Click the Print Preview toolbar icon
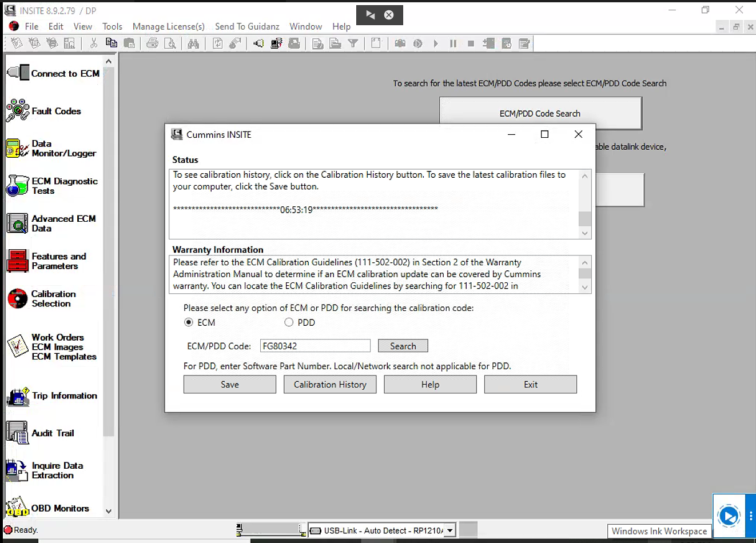 click(170, 43)
